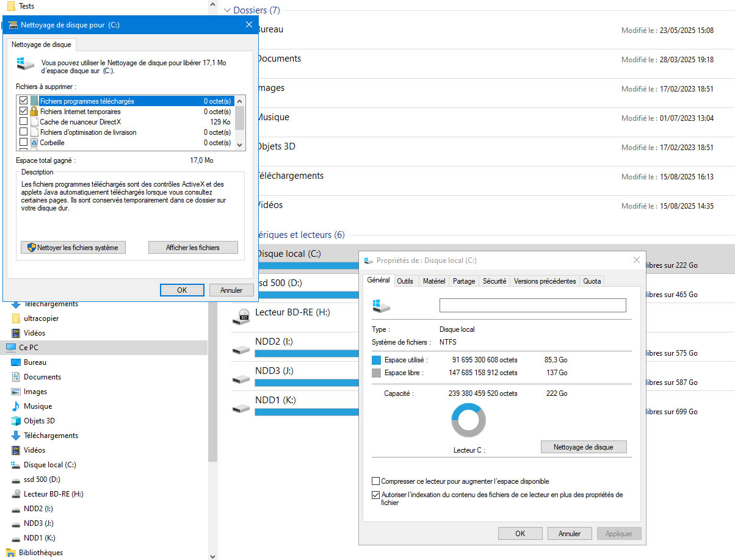Click Nettoyage de disque button in Propriétés
Screen dimensions: 735x560
(584, 447)
